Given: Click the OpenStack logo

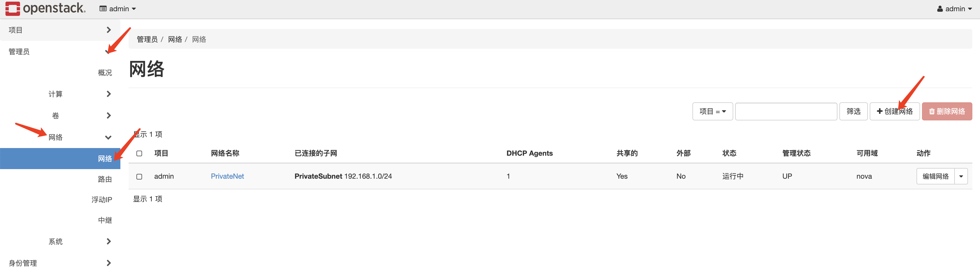Looking at the screenshot, I should 45,8.
